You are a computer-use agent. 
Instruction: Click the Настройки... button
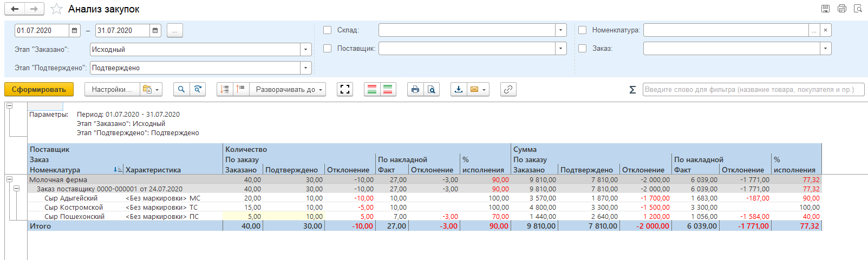pyautogui.click(x=112, y=90)
